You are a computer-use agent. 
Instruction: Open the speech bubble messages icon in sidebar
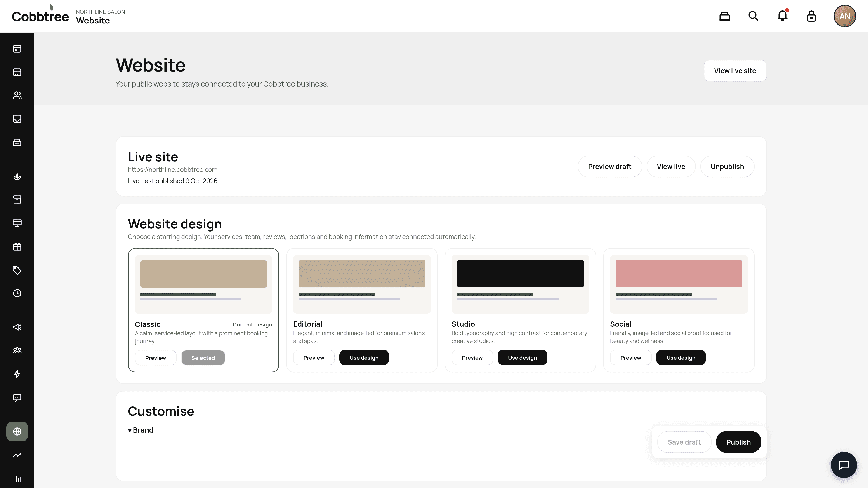[17, 398]
